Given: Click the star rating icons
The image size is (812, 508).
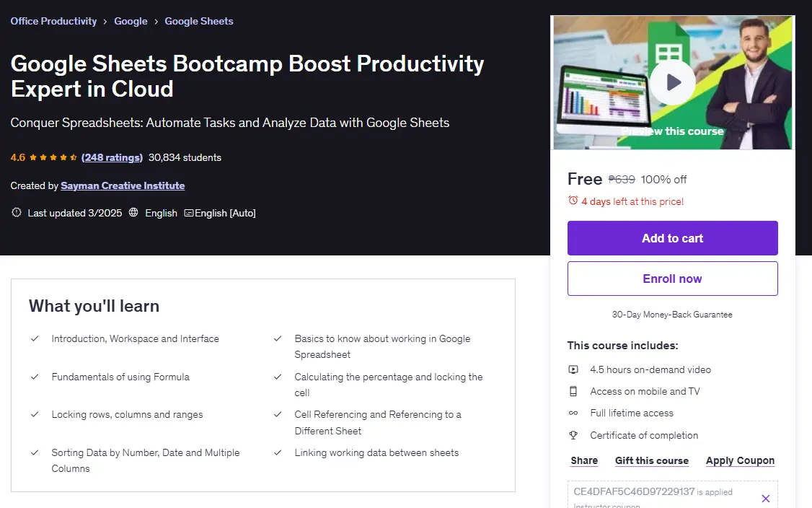Looking at the screenshot, I should [53, 157].
